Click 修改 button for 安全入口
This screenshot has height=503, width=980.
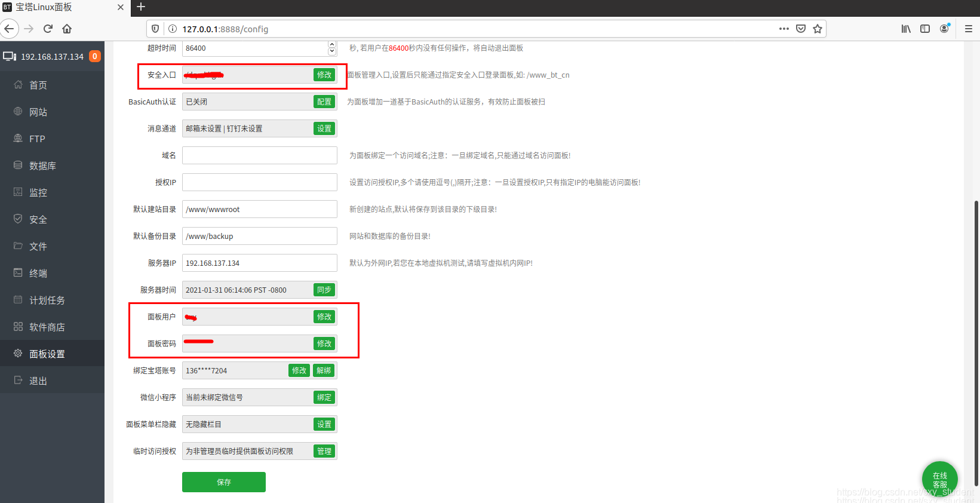324,75
